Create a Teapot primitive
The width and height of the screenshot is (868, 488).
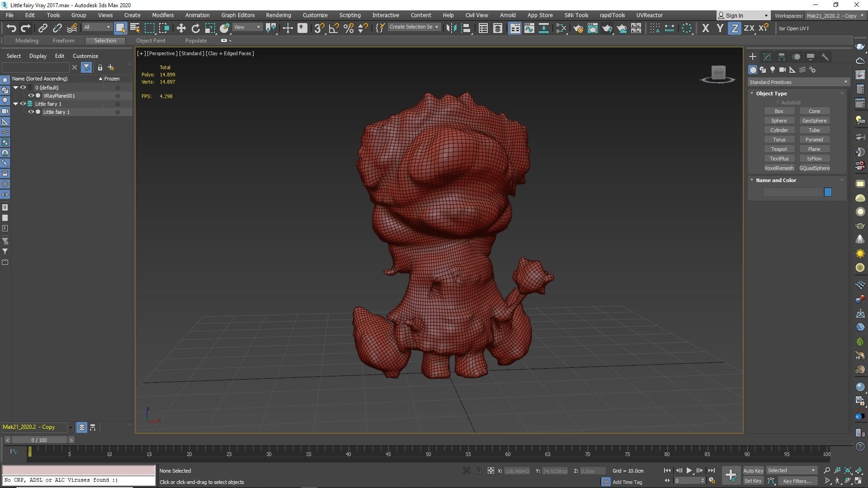click(779, 149)
